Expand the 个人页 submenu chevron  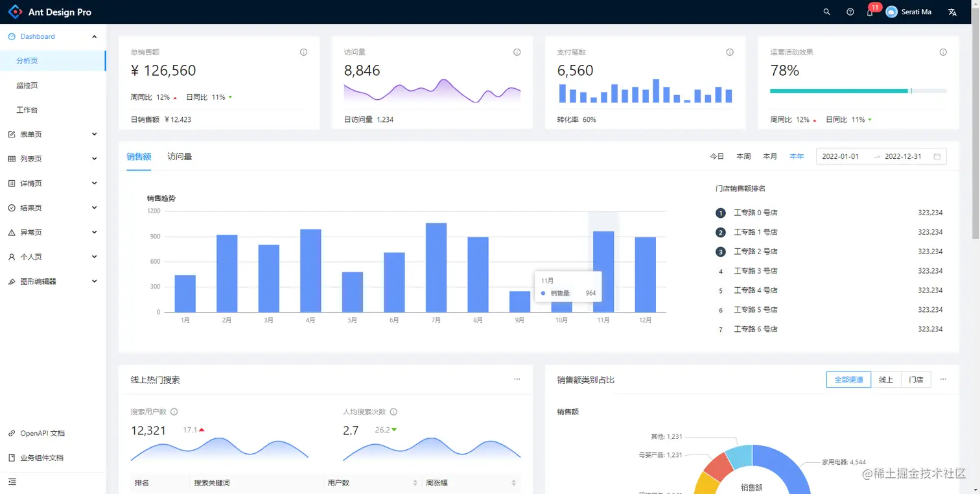(95, 257)
